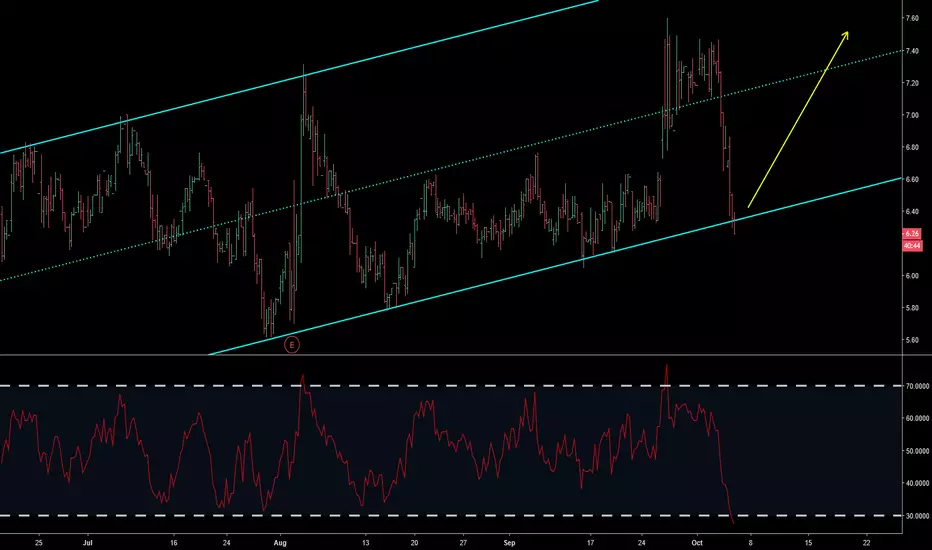Select the yellow arrow trend drawing
Viewport: 932px width, 550px height.
pyautogui.click(x=798, y=119)
